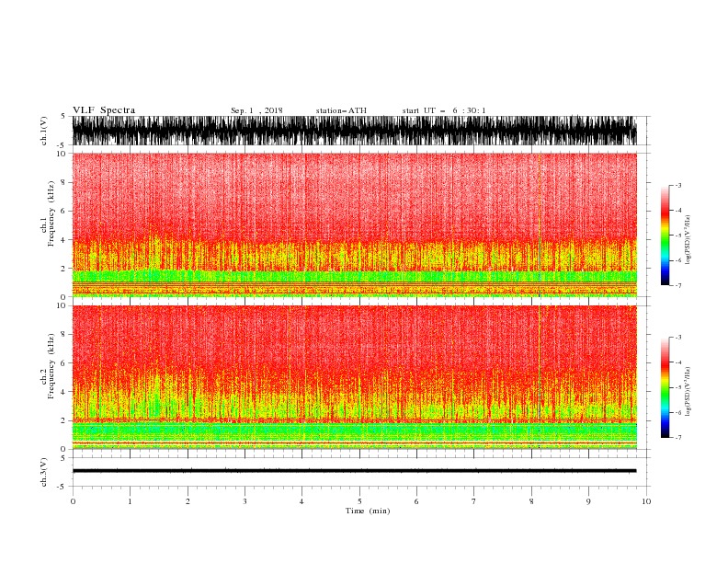Click the ch.3 voltage waveform trace
728x563 pixels.
click(355, 471)
